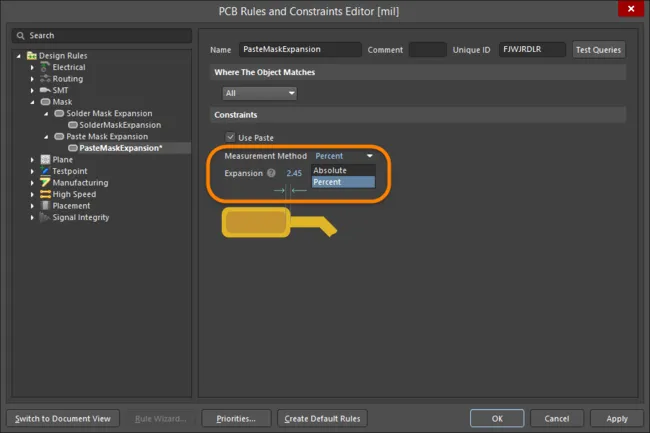Click the Test Queries button

point(598,50)
